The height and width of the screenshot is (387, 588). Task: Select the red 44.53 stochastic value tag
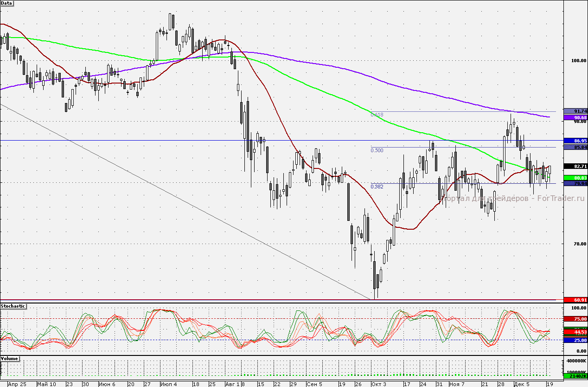click(575, 332)
